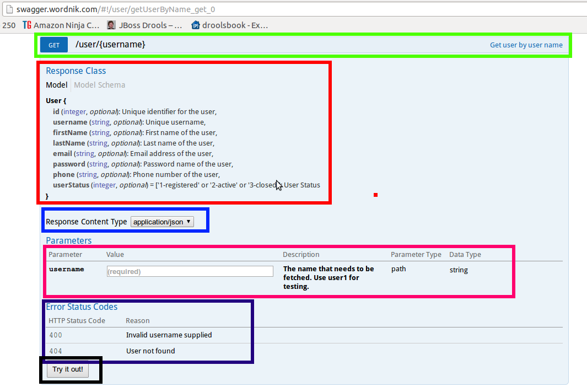587x392 pixels.
Task: Click the TG icon on Amazon Ninja bookmark
Action: pyautogui.click(x=26, y=25)
